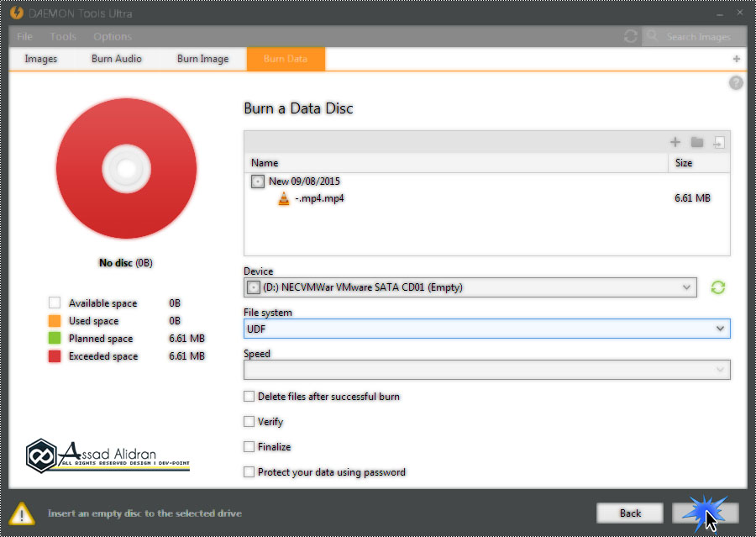
Task: Select the Burn Data tab
Action: click(x=286, y=59)
